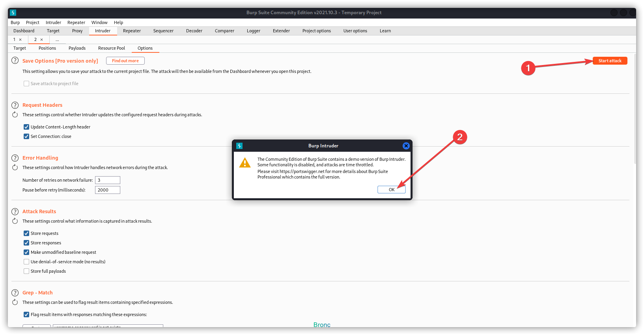Viewport: 644px width, 335px height.
Task: Click the Start attack button
Action: pos(610,61)
